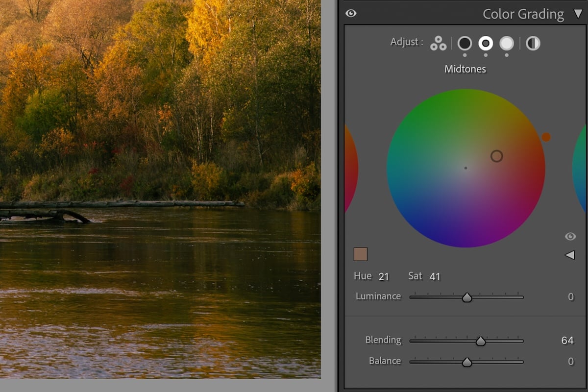Select the Midtones adjustment wheel icon
Viewport: 588px width, 392px height.
pyautogui.click(x=486, y=43)
